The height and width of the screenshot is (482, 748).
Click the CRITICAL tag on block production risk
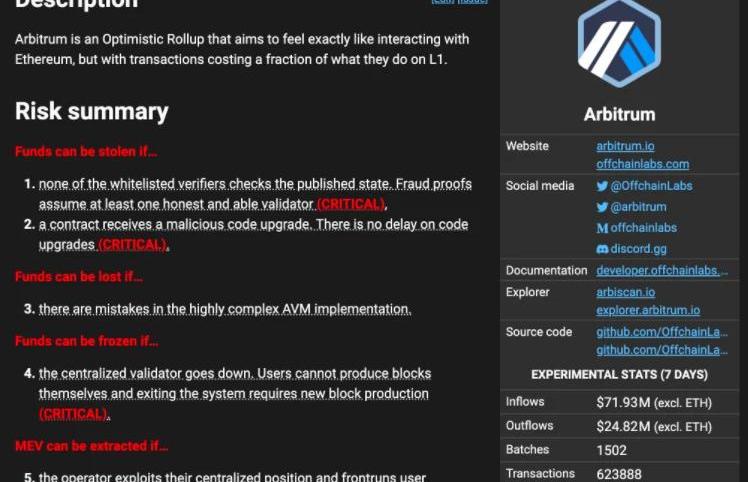pos(73,414)
